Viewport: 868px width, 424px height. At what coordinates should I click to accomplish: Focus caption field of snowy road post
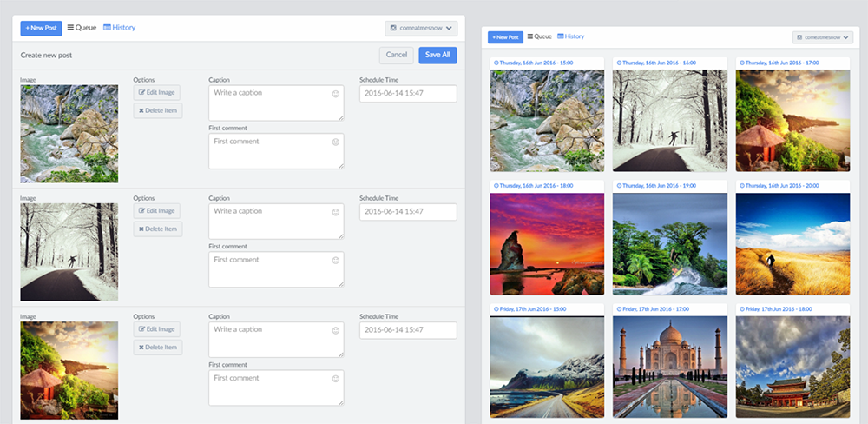coord(276,222)
